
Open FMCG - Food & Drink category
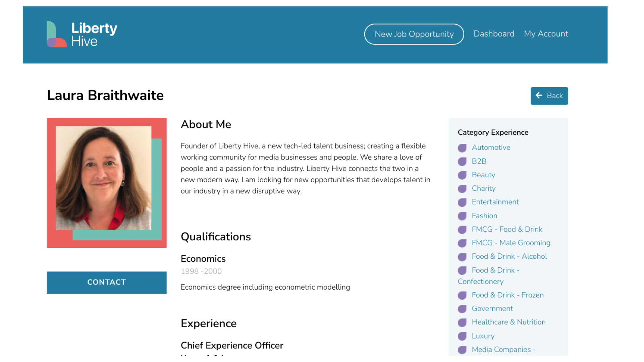pyautogui.click(x=507, y=229)
